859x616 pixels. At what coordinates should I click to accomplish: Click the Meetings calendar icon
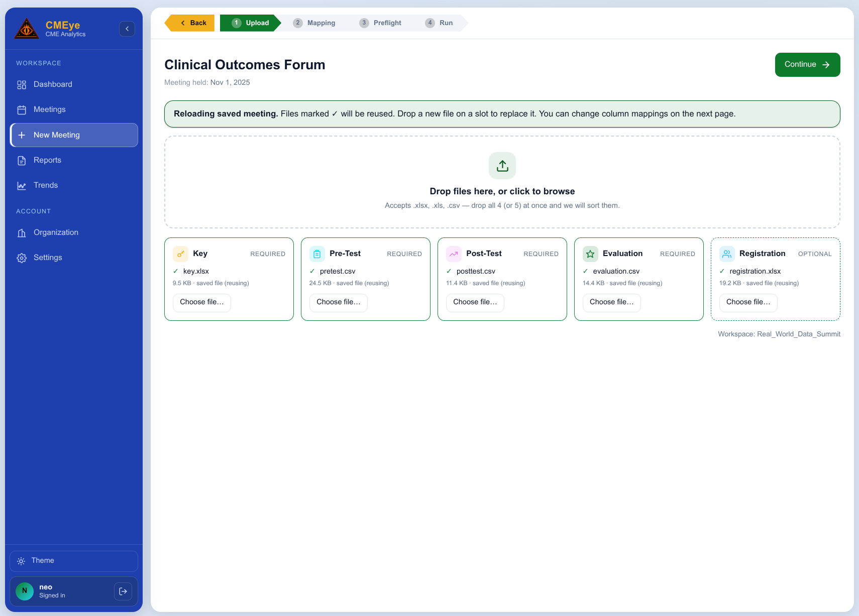coord(22,110)
